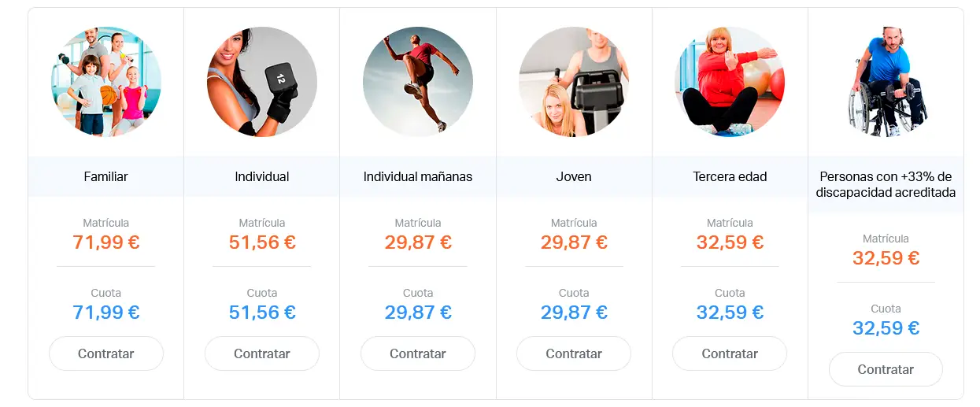Screen dimensions: 980x407
Task: Click the Joven plan heading
Action: (x=574, y=176)
